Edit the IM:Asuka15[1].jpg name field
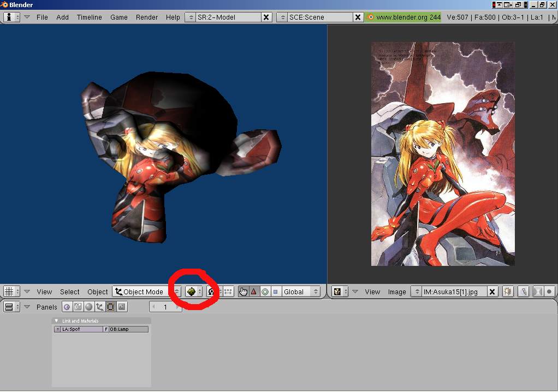 [x=454, y=292]
